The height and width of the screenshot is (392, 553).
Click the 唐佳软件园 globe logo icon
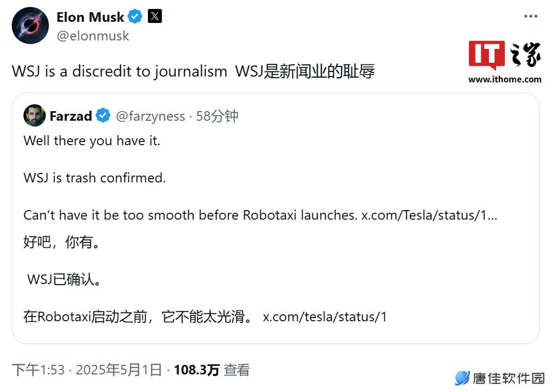tap(462, 378)
